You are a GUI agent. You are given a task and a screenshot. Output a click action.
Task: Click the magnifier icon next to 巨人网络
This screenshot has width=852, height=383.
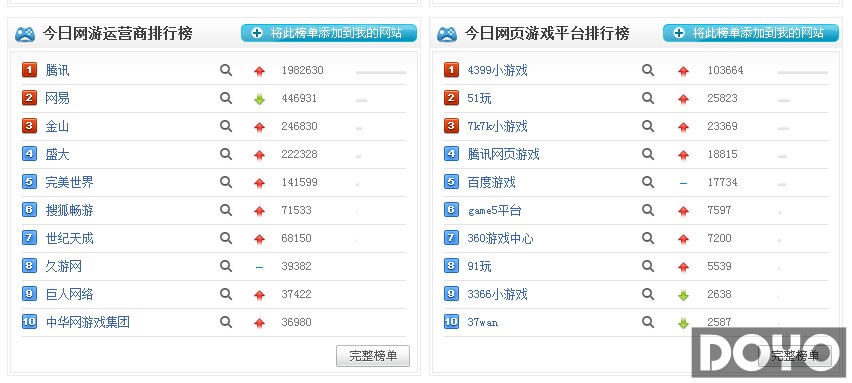226,294
